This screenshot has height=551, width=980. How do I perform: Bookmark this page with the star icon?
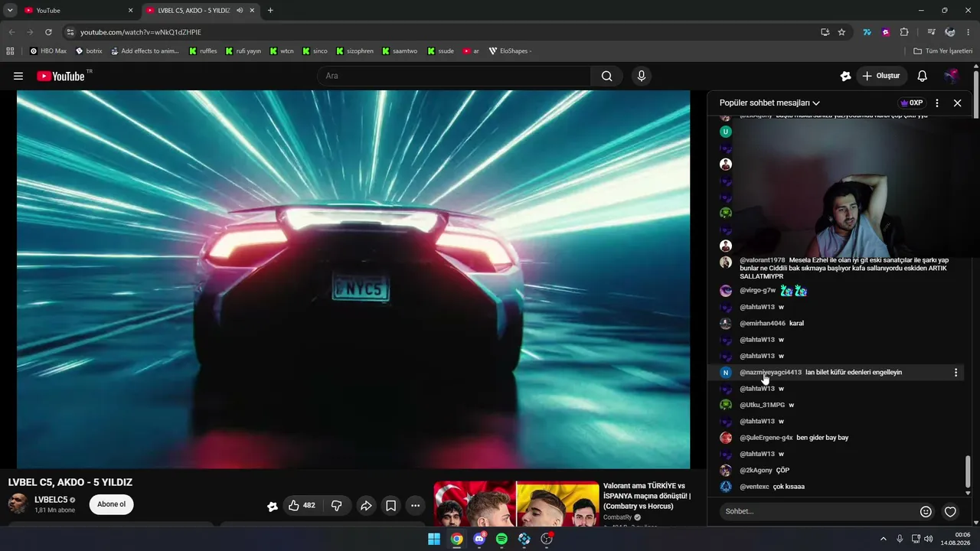click(841, 32)
